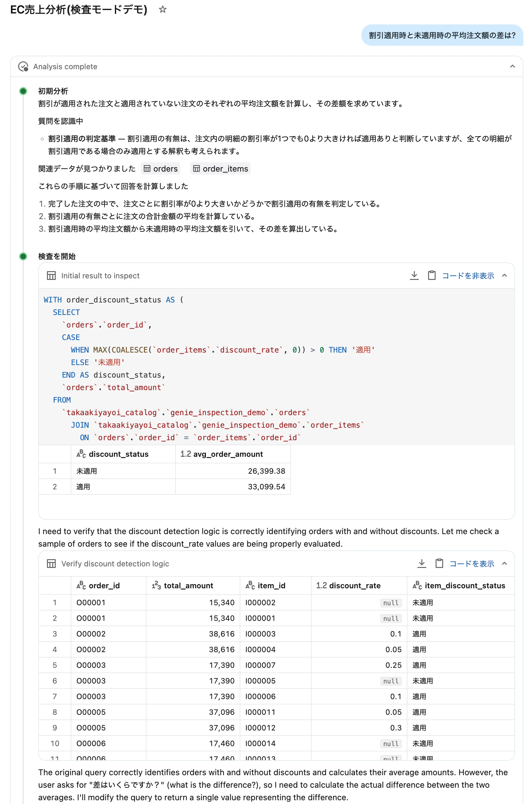
Task: Click the ABC type icon on discount_status column
Action: click(81, 454)
